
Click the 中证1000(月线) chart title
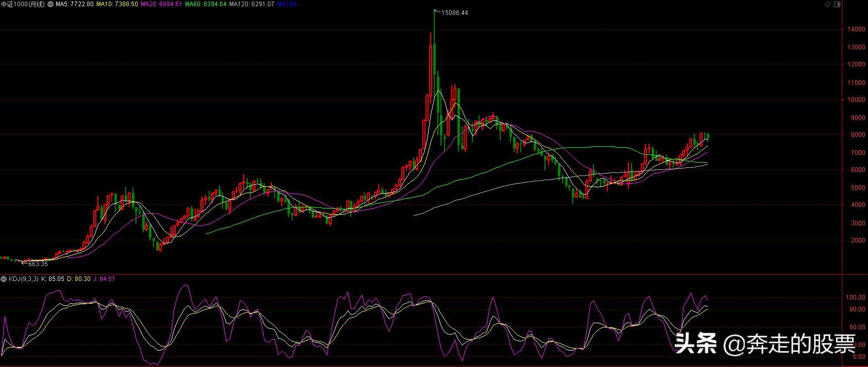pyautogui.click(x=23, y=4)
